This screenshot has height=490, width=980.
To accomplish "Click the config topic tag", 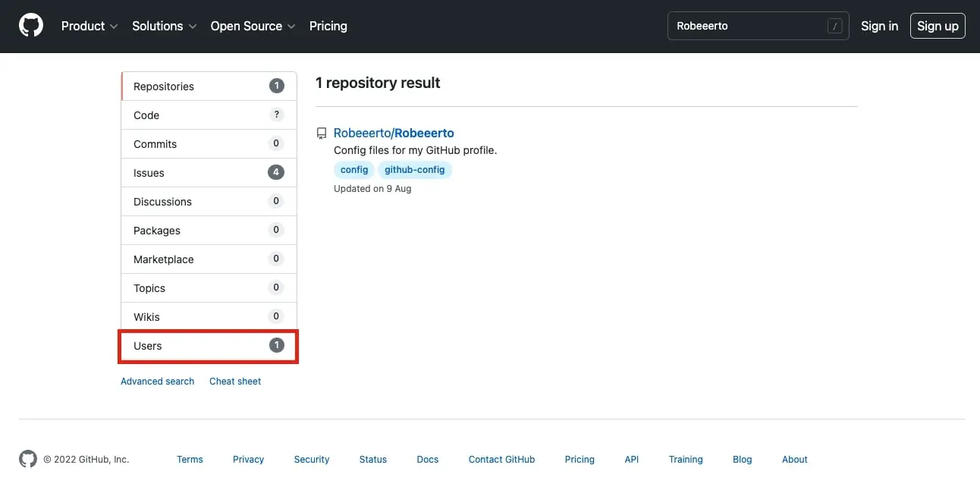I will [x=354, y=170].
